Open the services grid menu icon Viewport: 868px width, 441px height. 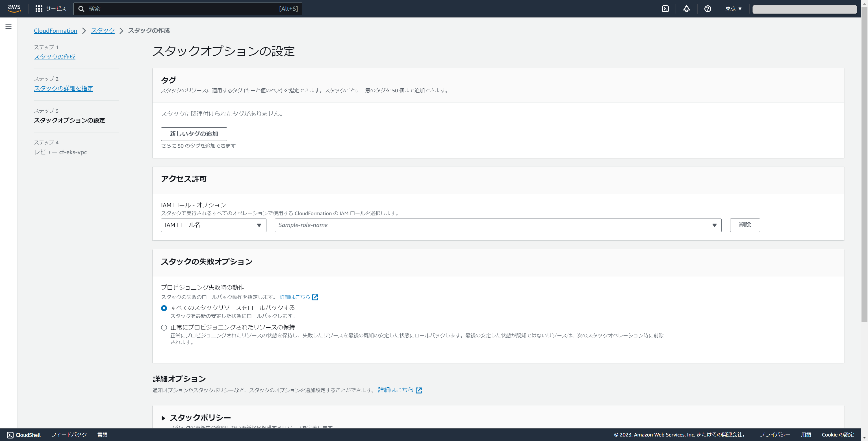(39, 9)
